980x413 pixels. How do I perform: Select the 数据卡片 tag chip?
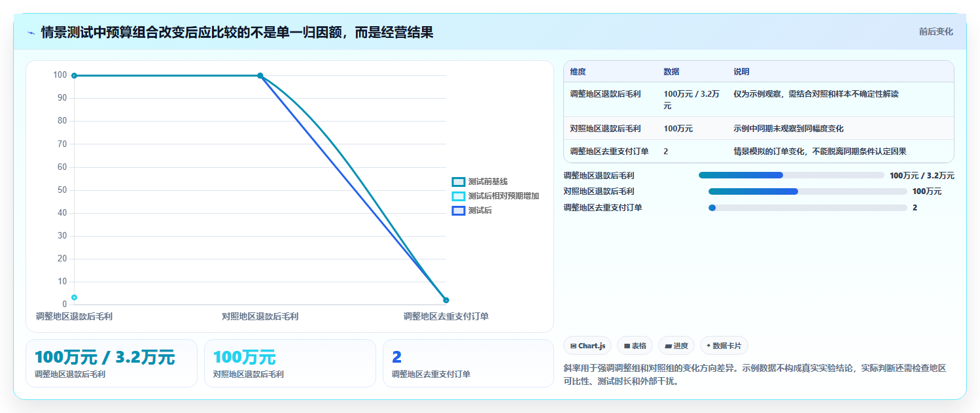coord(724,346)
